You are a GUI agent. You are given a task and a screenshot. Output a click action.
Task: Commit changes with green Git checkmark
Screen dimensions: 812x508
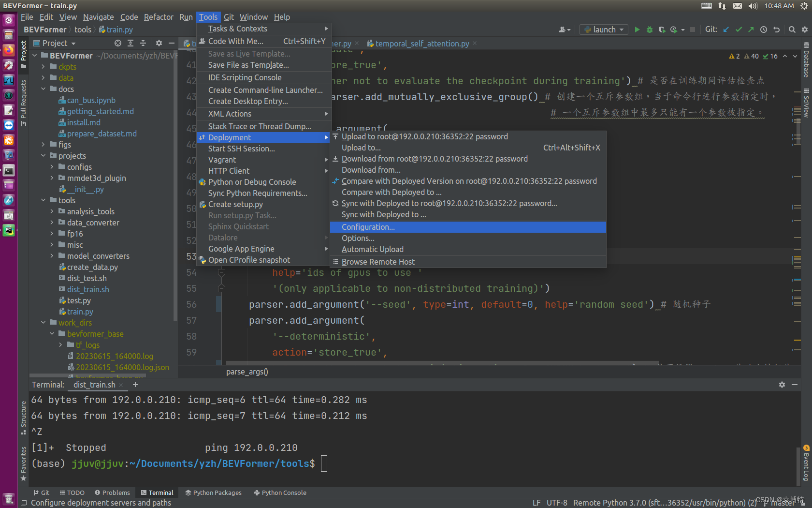click(739, 30)
